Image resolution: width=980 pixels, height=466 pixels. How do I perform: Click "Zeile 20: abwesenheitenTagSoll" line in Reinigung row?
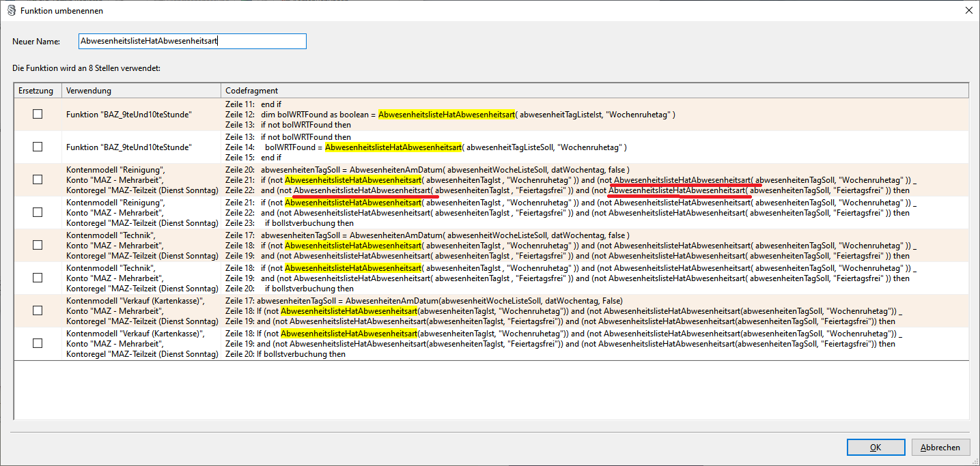coord(427,170)
